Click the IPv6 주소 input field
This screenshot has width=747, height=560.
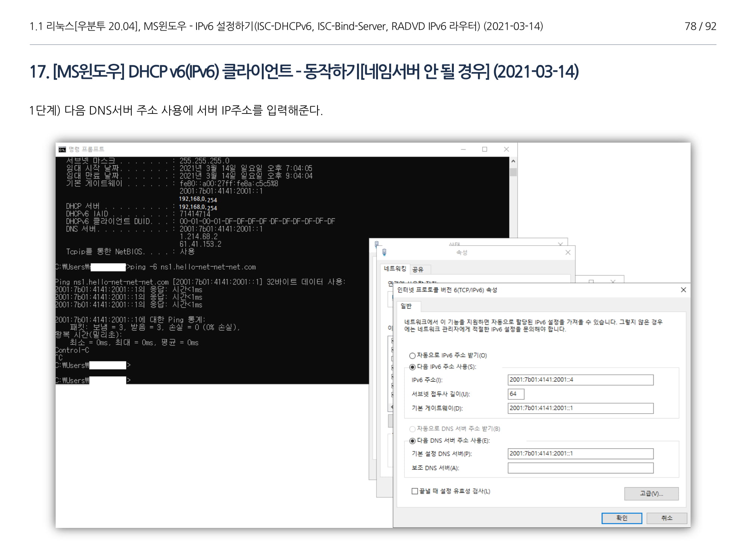[x=580, y=380]
